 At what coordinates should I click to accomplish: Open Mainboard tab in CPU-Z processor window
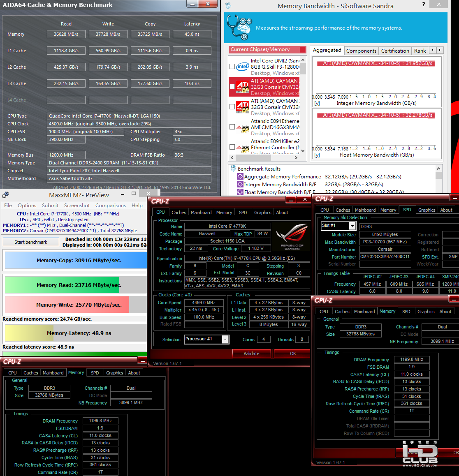(201, 213)
